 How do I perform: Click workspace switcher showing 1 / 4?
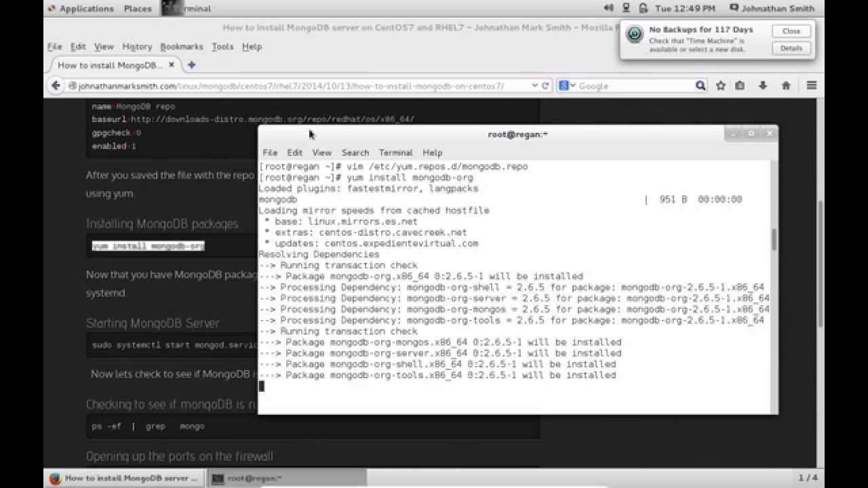[x=808, y=478]
